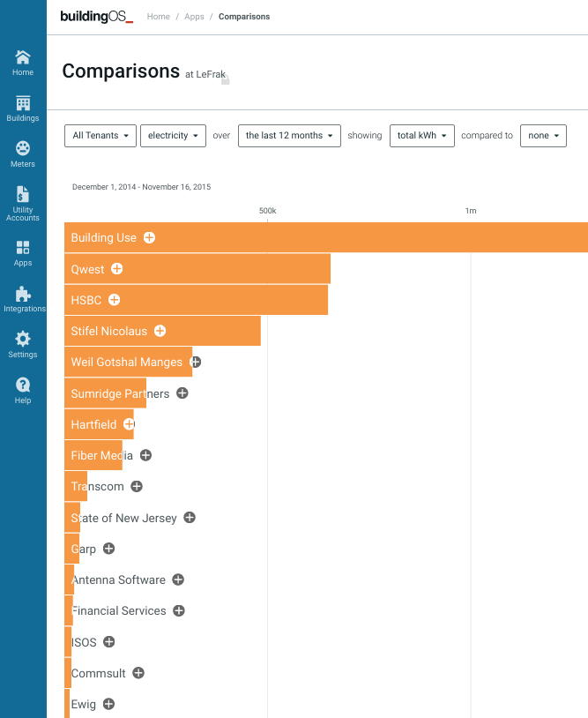Click the Qwest bar label
The width and height of the screenshot is (588, 718).
tap(87, 269)
